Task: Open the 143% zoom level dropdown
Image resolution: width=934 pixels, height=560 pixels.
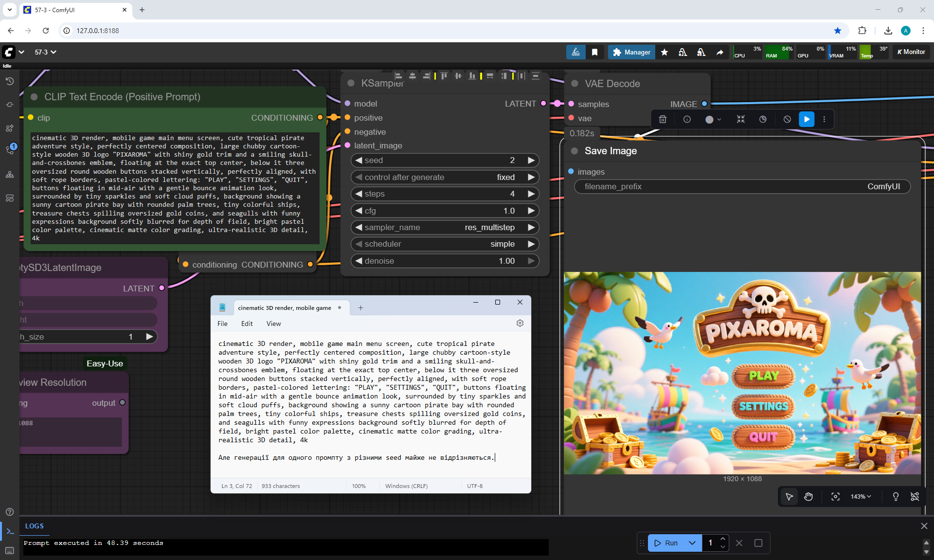Action: pyautogui.click(x=861, y=496)
